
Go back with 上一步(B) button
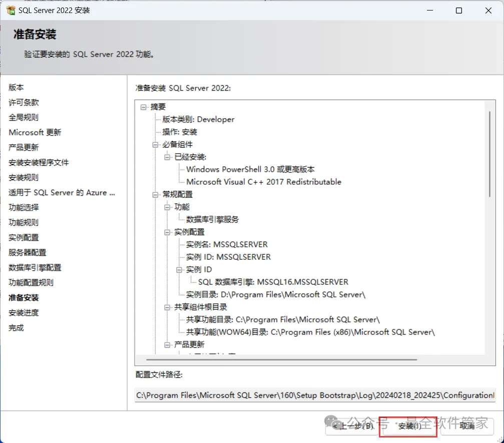click(x=352, y=426)
